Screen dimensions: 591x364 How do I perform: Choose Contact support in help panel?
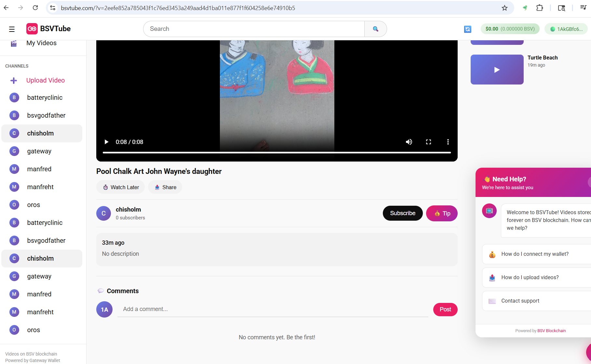(x=536, y=301)
